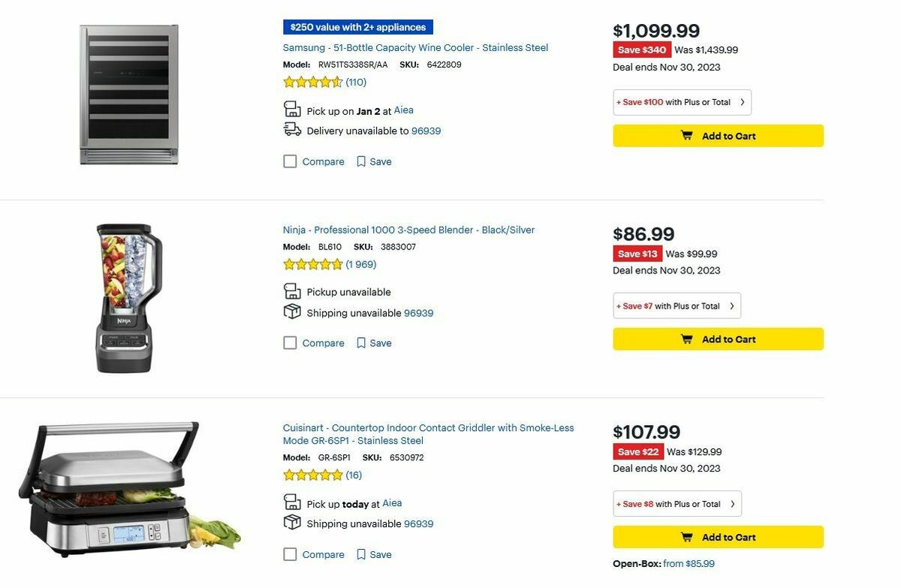Check the Compare box for the Cuisinart griddler
The height and width of the screenshot is (588, 901).
[x=290, y=554]
